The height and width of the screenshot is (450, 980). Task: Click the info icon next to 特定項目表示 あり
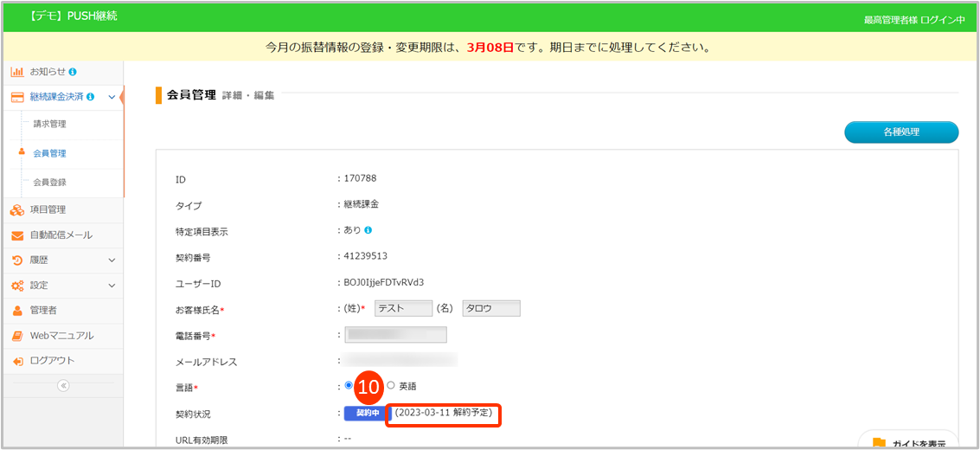point(368,230)
